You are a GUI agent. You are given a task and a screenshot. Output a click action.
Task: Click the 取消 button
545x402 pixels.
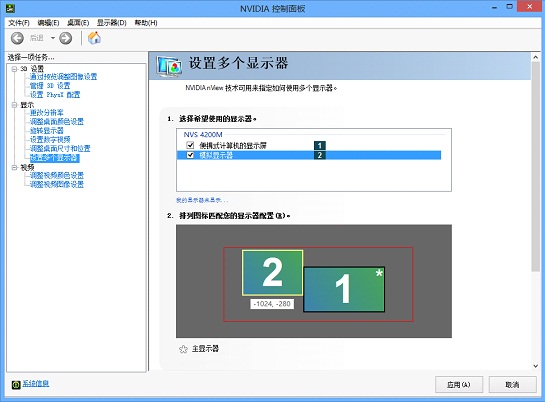pyautogui.click(x=512, y=385)
